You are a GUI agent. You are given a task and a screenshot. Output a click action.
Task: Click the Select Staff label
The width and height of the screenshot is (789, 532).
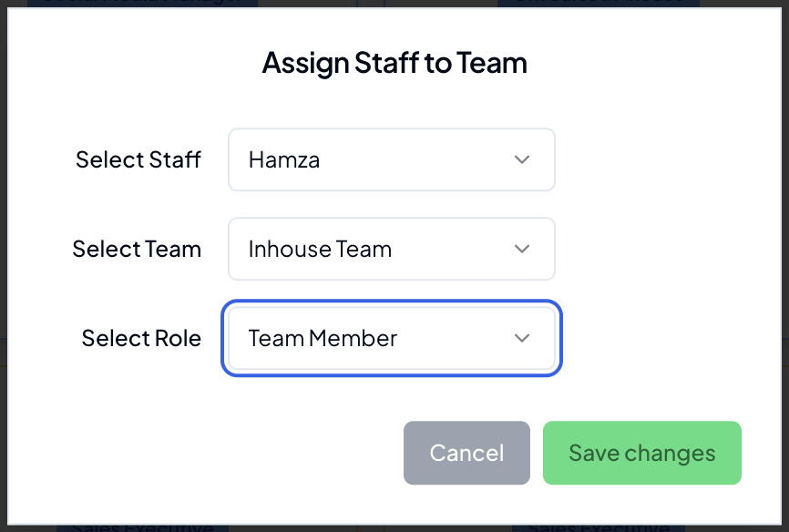click(x=138, y=159)
